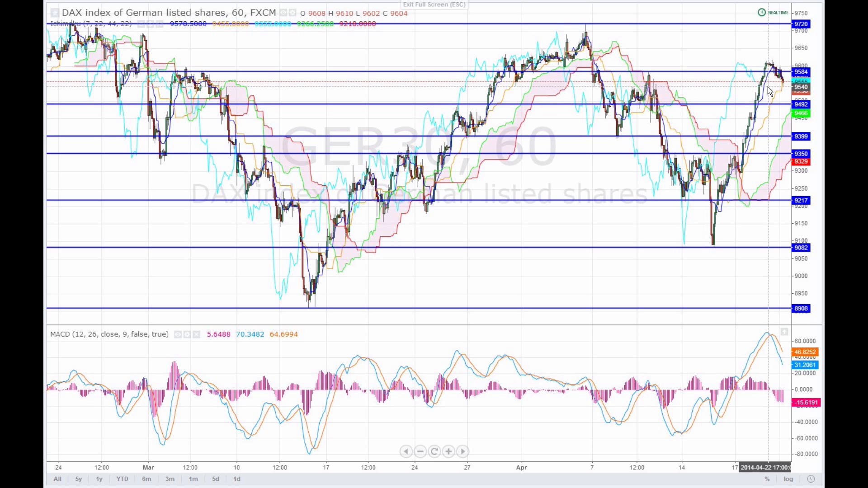This screenshot has height=488, width=868.
Task: Zoom out chart with minus button
Action: pyautogui.click(x=420, y=451)
